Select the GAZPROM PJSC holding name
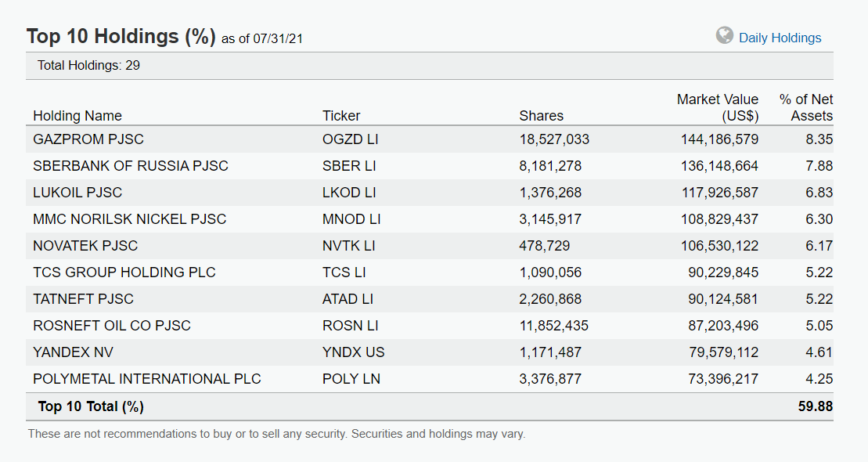868x462 pixels. coord(88,139)
